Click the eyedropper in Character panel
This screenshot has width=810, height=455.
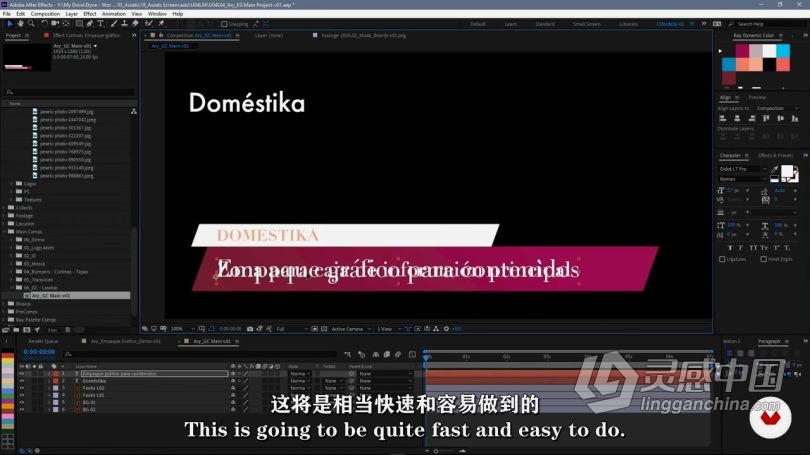(774, 169)
